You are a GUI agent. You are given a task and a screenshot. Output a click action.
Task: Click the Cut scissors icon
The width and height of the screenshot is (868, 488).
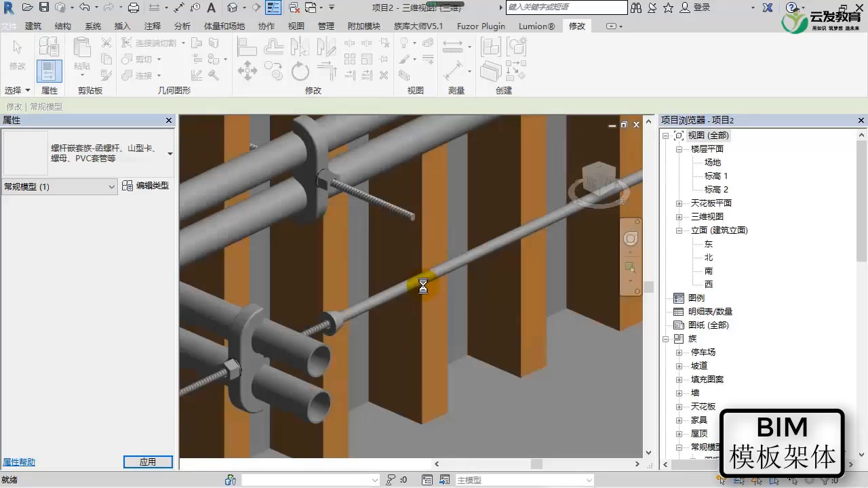coord(106,43)
